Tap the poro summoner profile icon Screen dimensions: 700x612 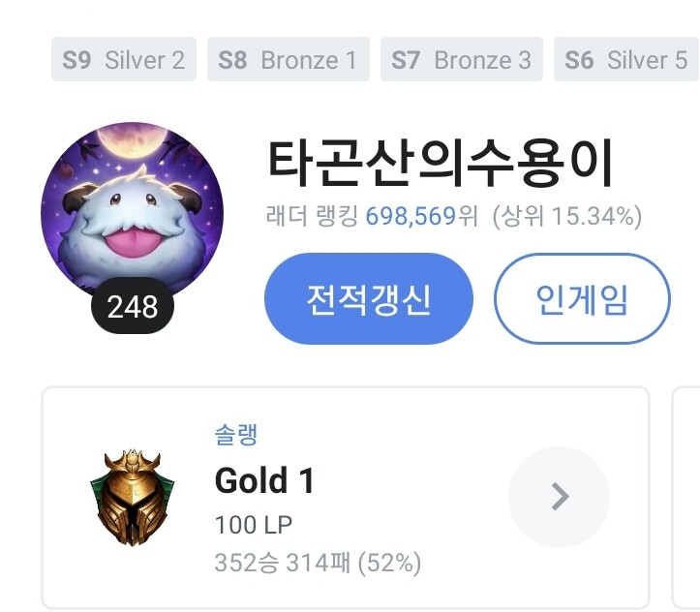(132, 212)
